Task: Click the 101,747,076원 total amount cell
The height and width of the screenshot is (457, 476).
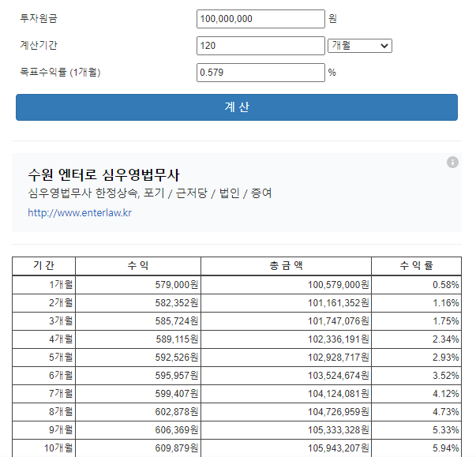Action: pyautogui.click(x=286, y=321)
